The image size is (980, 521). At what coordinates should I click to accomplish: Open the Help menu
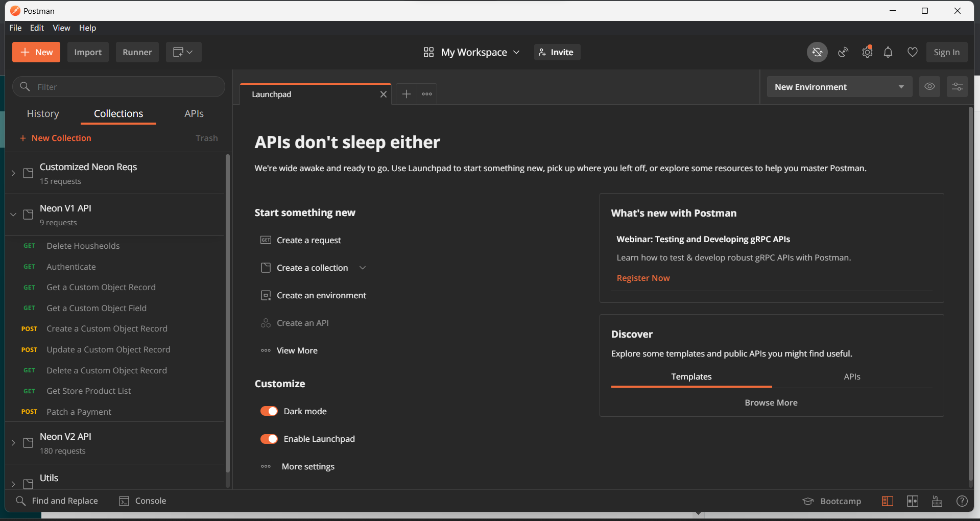click(87, 28)
